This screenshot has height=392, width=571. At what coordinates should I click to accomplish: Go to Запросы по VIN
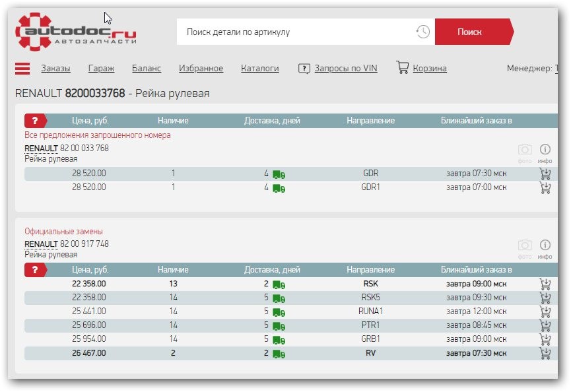[345, 68]
